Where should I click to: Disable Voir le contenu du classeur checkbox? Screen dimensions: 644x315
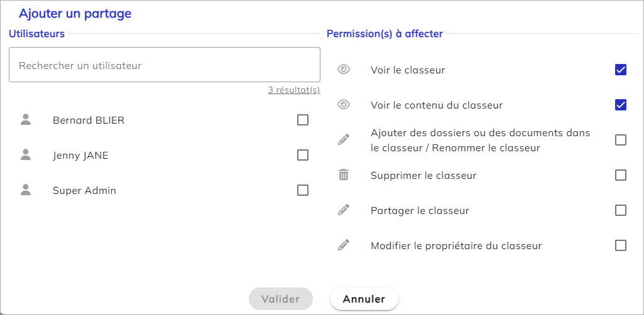pyautogui.click(x=621, y=105)
